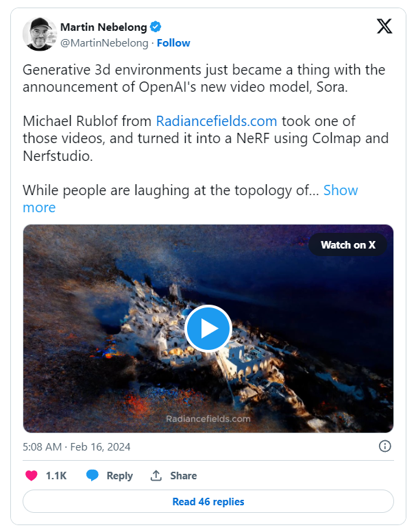Click Martin Nebelong's profile avatar
Screen dimensions: 416x532
(40, 34)
